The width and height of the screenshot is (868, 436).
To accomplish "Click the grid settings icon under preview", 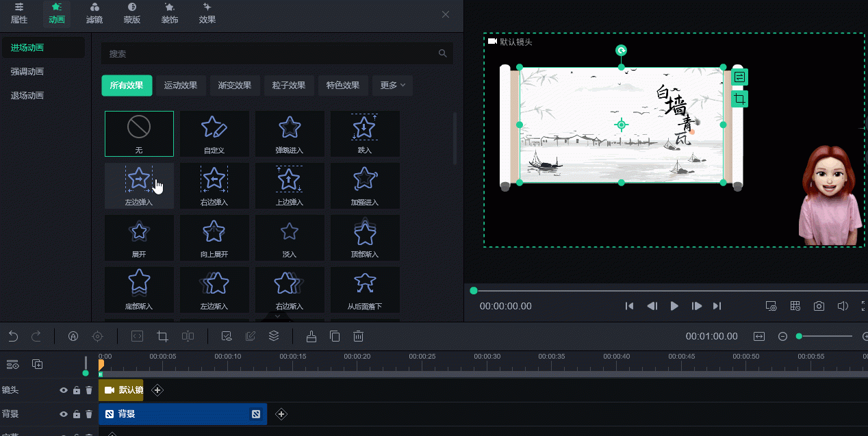I will pos(795,306).
